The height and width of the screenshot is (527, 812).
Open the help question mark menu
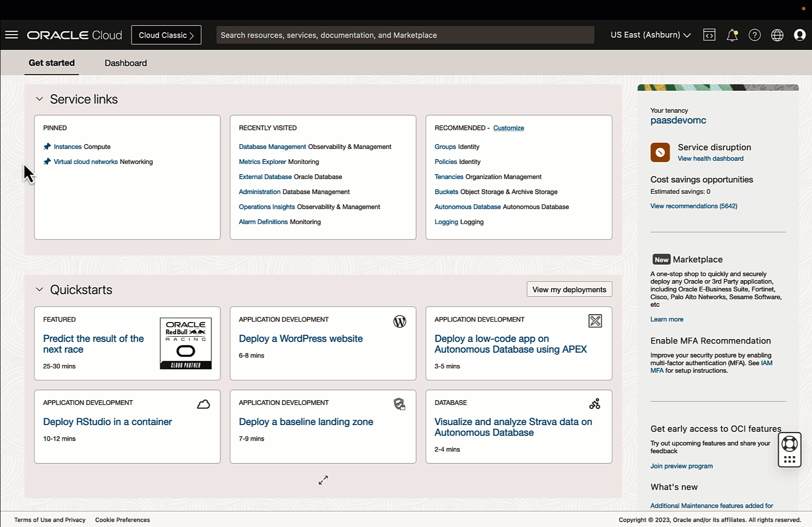(x=754, y=35)
